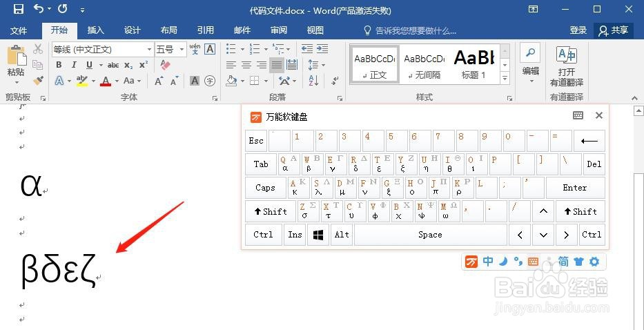Clear all formatting eraser icon
This screenshot has width=644, height=330.
click(165, 65)
